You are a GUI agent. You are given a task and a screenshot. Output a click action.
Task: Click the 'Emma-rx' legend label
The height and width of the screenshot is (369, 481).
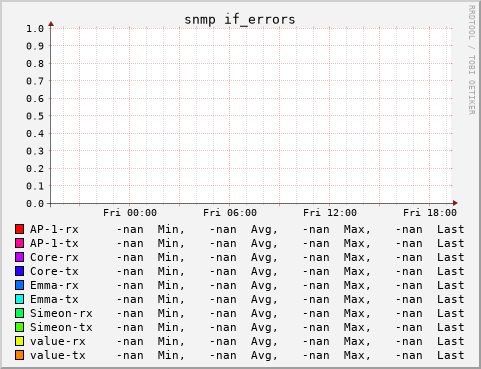[54, 285]
